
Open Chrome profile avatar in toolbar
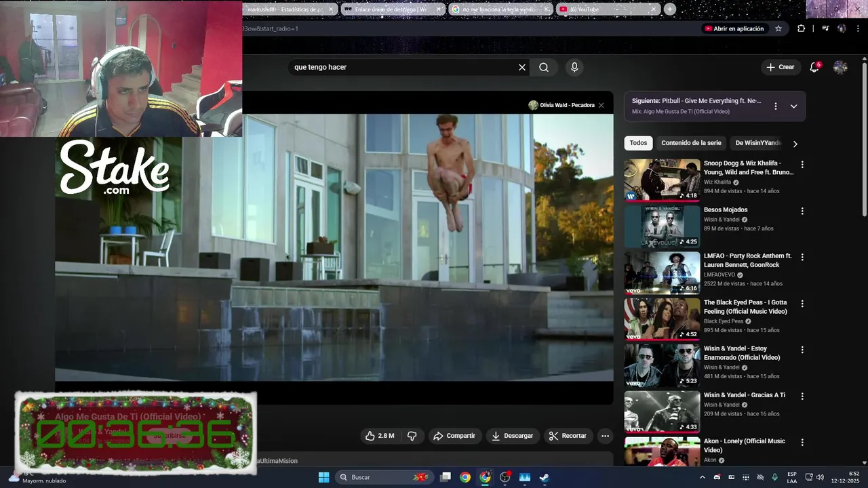[842, 28]
